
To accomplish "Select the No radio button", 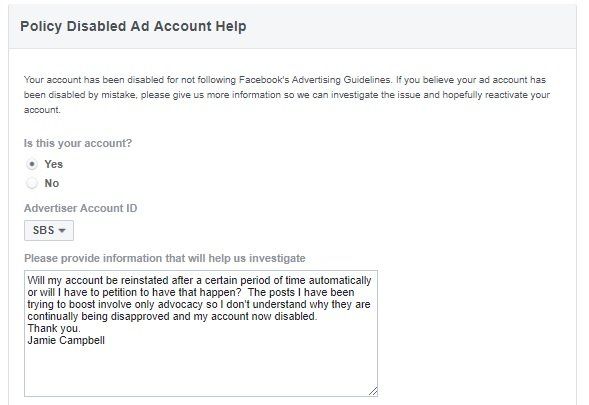I will point(32,183).
